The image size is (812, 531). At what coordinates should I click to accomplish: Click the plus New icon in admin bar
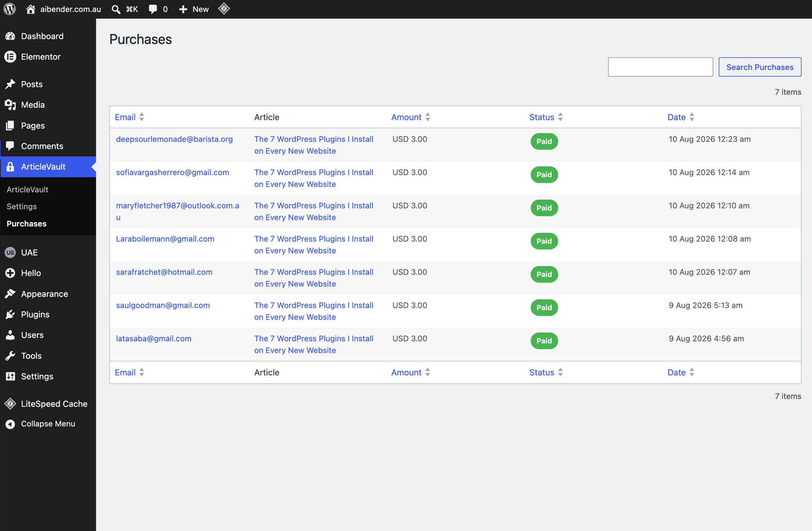click(x=183, y=9)
